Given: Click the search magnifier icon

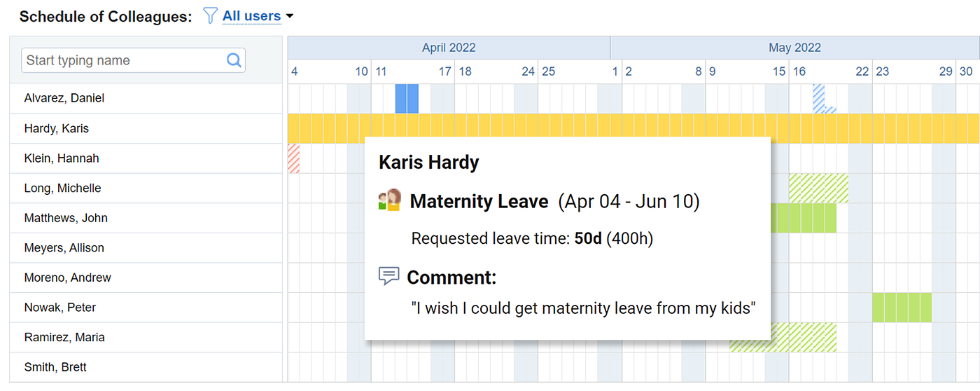Looking at the screenshot, I should pyautogui.click(x=234, y=60).
